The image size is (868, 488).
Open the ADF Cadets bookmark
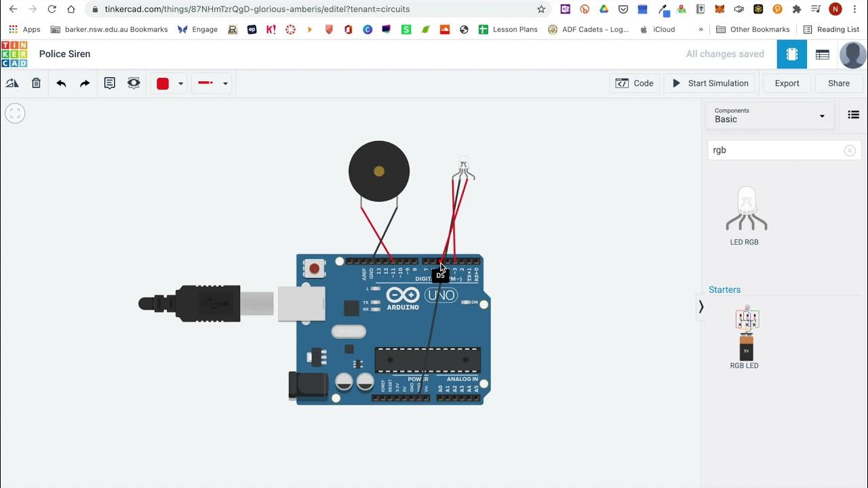[x=589, y=29]
